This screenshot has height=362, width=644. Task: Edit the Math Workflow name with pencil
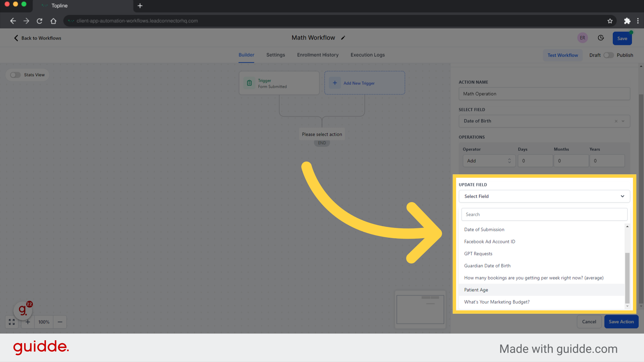click(x=343, y=38)
